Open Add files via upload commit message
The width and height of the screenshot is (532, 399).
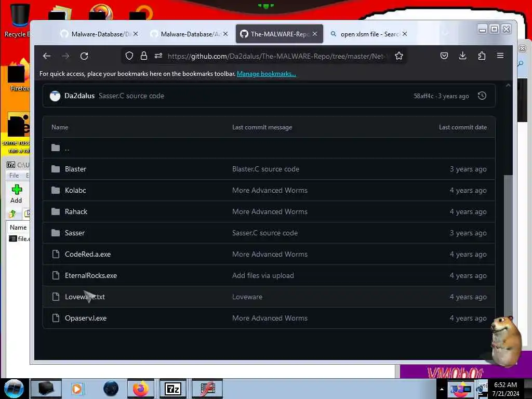click(x=263, y=275)
